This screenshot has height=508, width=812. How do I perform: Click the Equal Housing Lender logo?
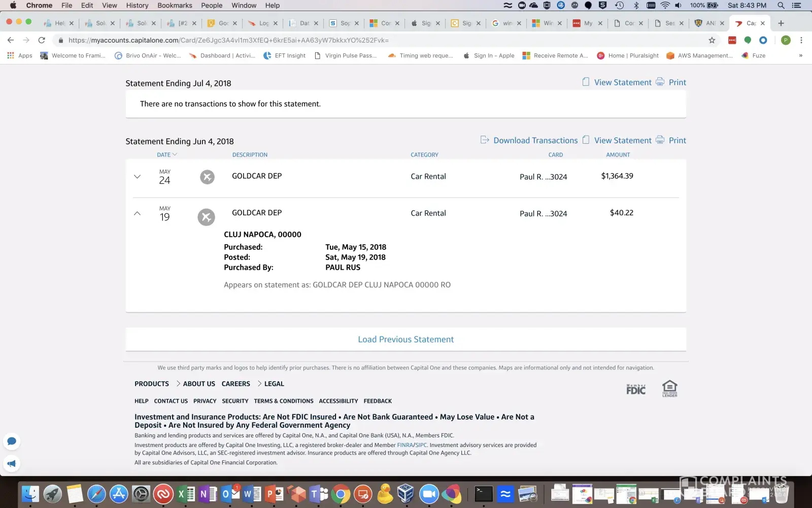tap(669, 389)
